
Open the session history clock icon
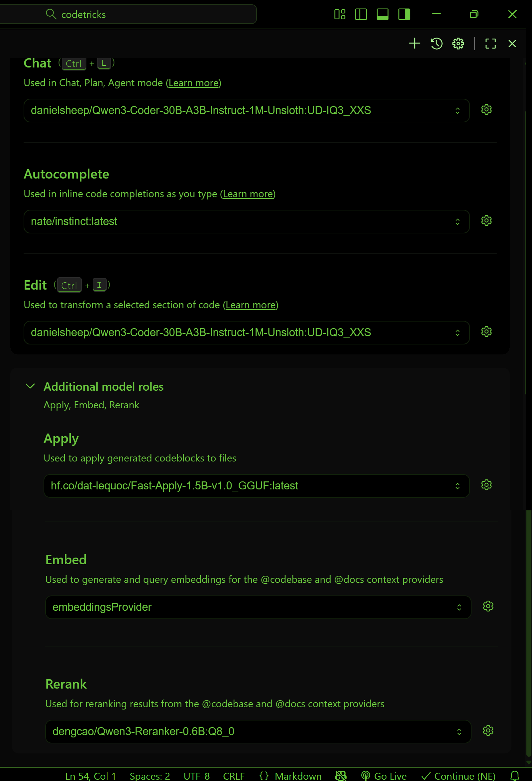point(436,43)
